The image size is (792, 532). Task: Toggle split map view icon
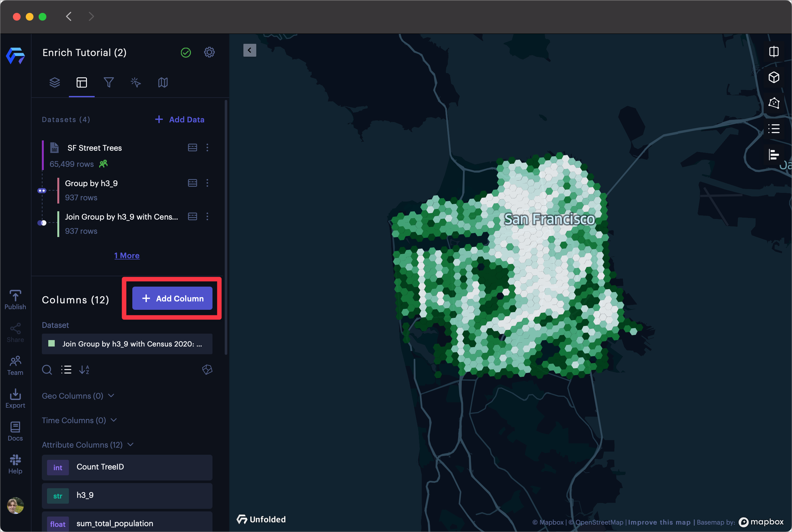coord(774,52)
